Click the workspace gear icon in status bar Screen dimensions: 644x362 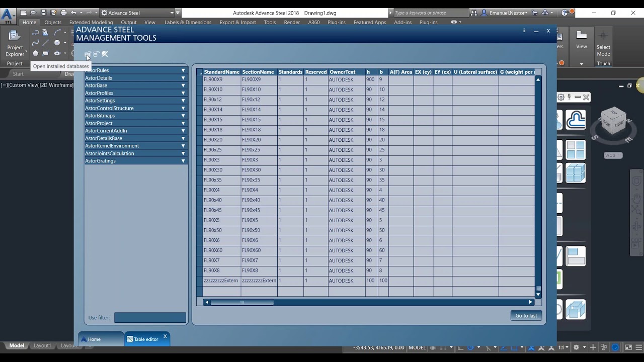click(x=576, y=347)
